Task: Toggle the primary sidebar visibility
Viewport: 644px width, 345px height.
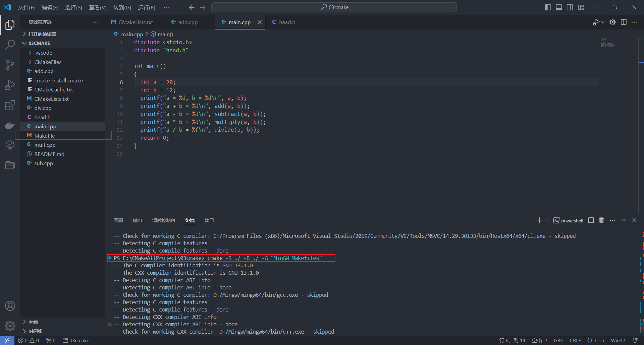Action: (548, 7)
